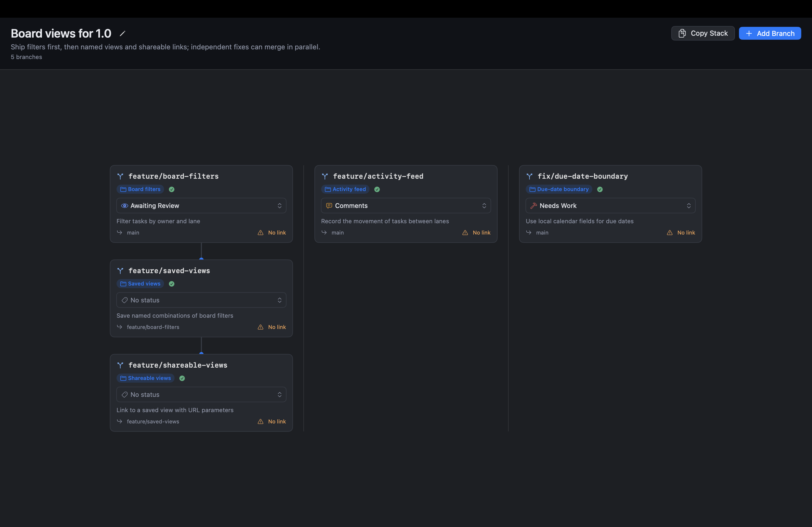Click green check icon next to Activity feed

tap(377, 189)
